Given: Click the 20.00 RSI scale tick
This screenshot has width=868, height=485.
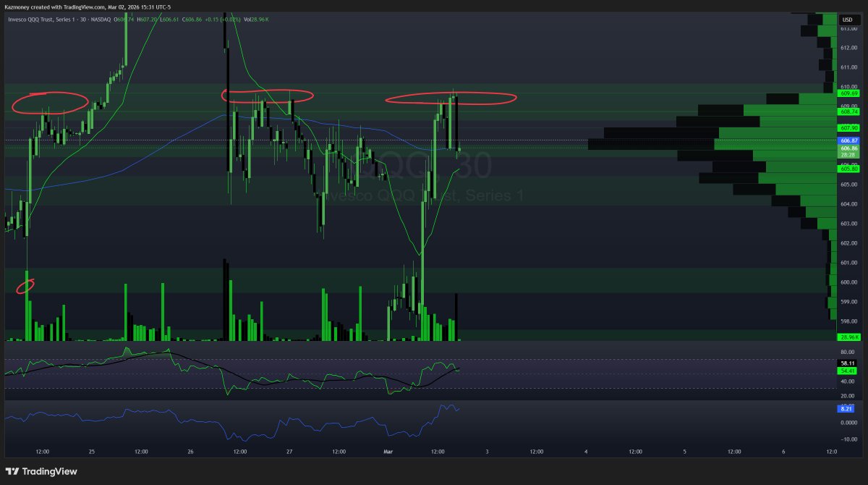Looking at the screenshot, I should (x=849, y=396).
